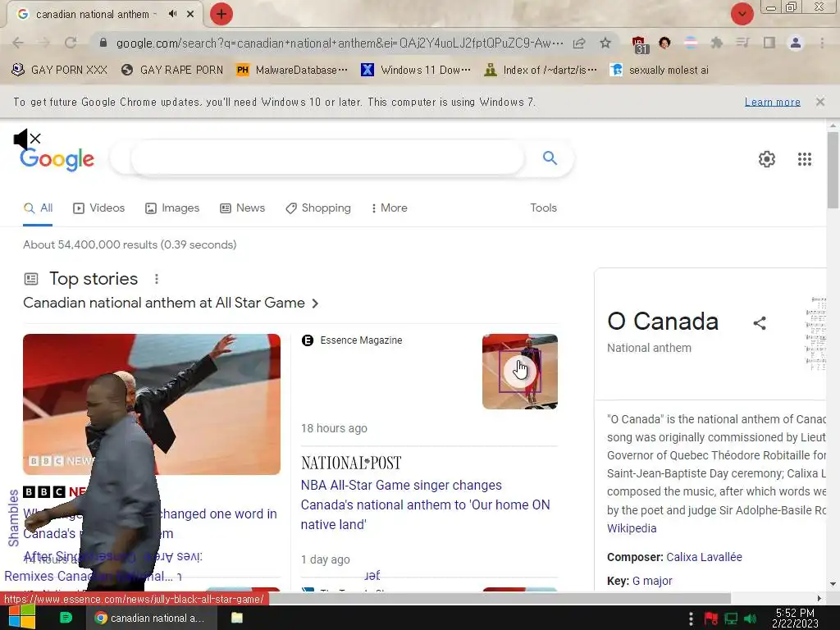Open the Windows 11 Dow… bookmark

click(x=416, y=71)
